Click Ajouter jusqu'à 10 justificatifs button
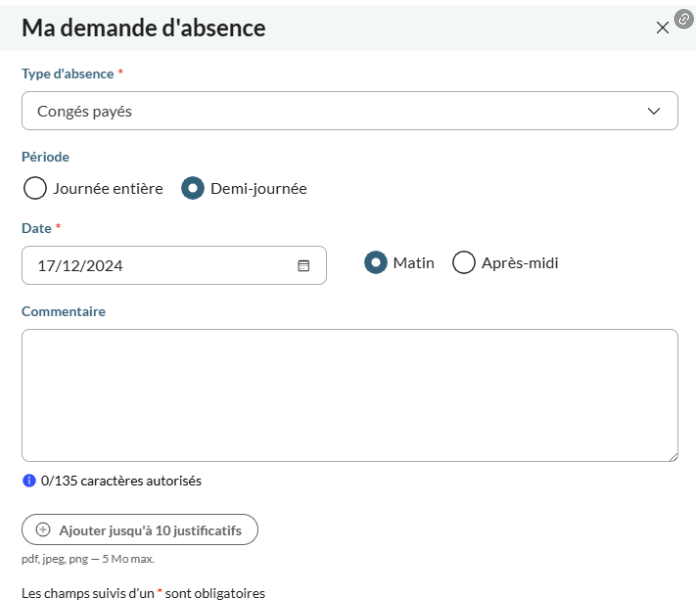Screen dimensions: 696x611 pos(140,529)
